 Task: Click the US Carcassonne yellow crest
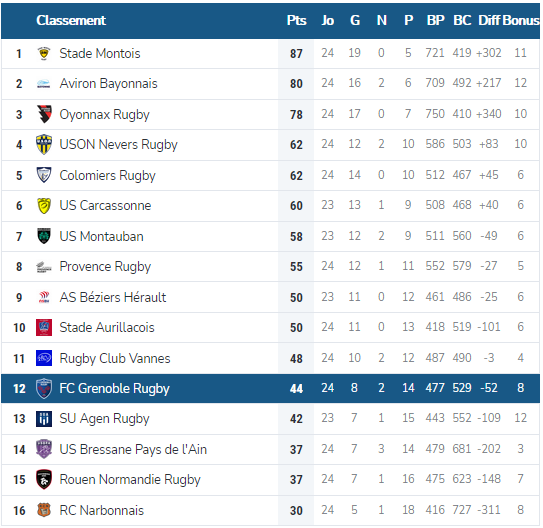click(44, 206)
